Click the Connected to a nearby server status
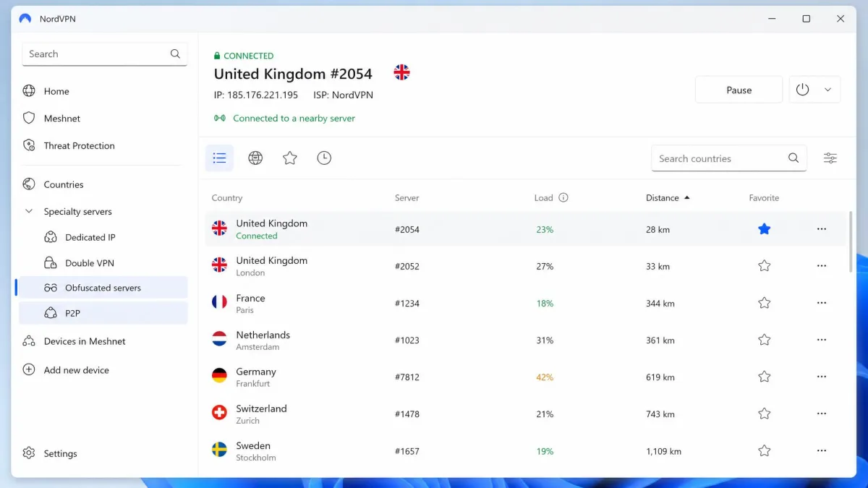The height and width of the screenshot is (488, 868). click(284, 118)
